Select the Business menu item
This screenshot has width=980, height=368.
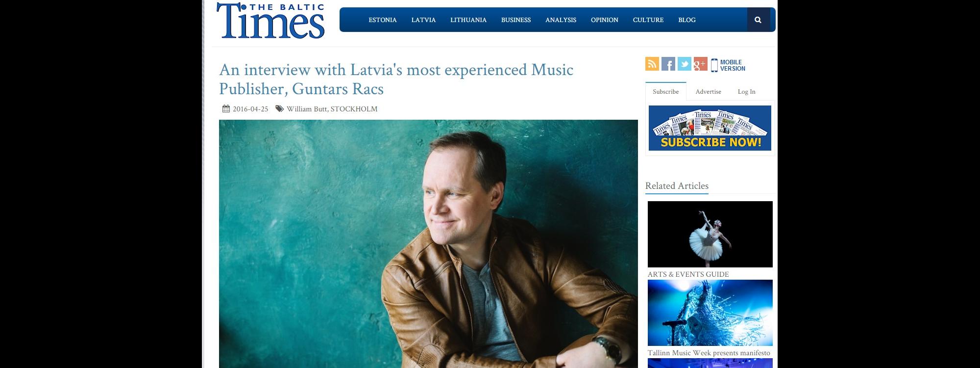pyautogui.click(x=516, y=20)
